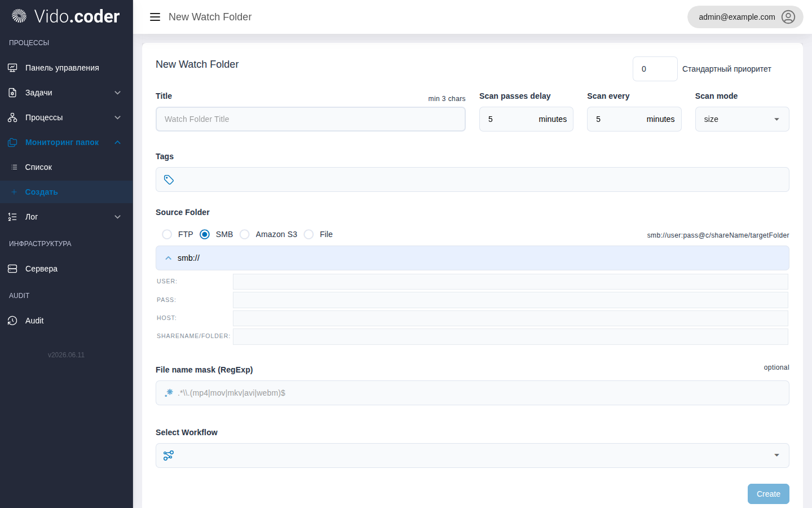Open the Создать menu item
812x508 pixels.
click(67, 192)
